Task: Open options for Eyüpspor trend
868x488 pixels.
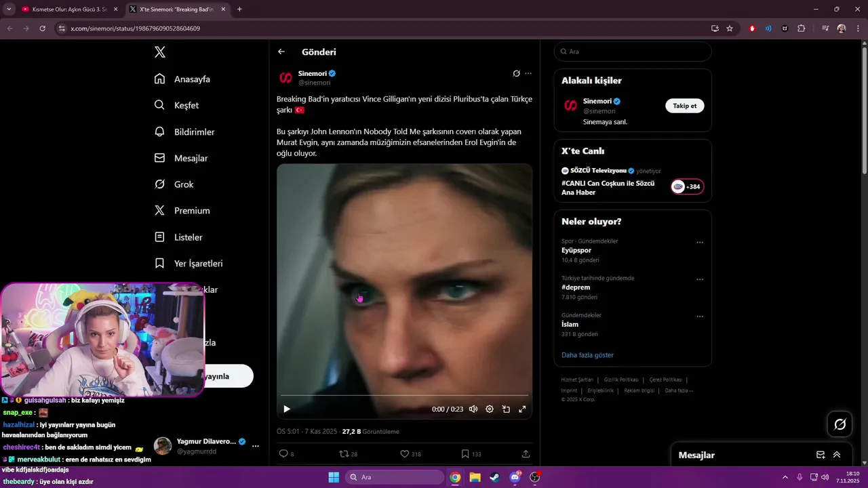Action: (x=700, y=242)
